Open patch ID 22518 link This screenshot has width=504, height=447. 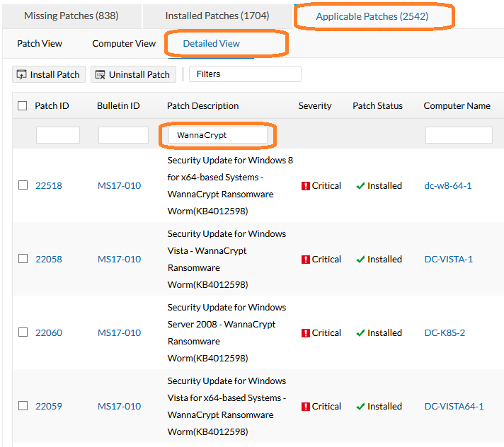pyautogui.click(x=49, y=185)
